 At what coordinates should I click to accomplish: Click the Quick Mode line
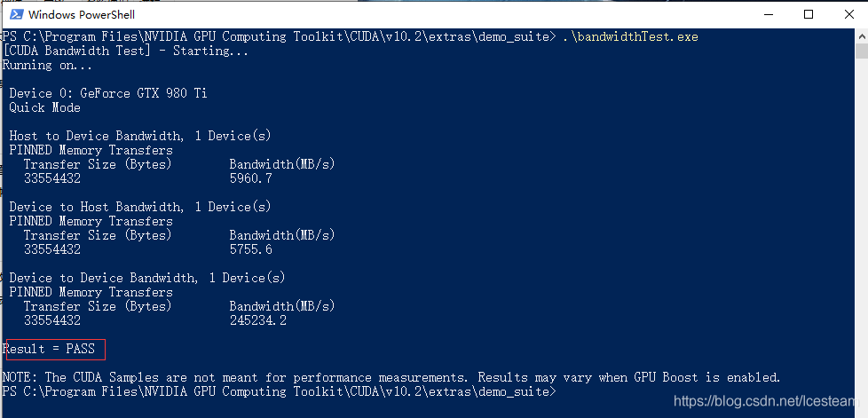tap(44, 107)
